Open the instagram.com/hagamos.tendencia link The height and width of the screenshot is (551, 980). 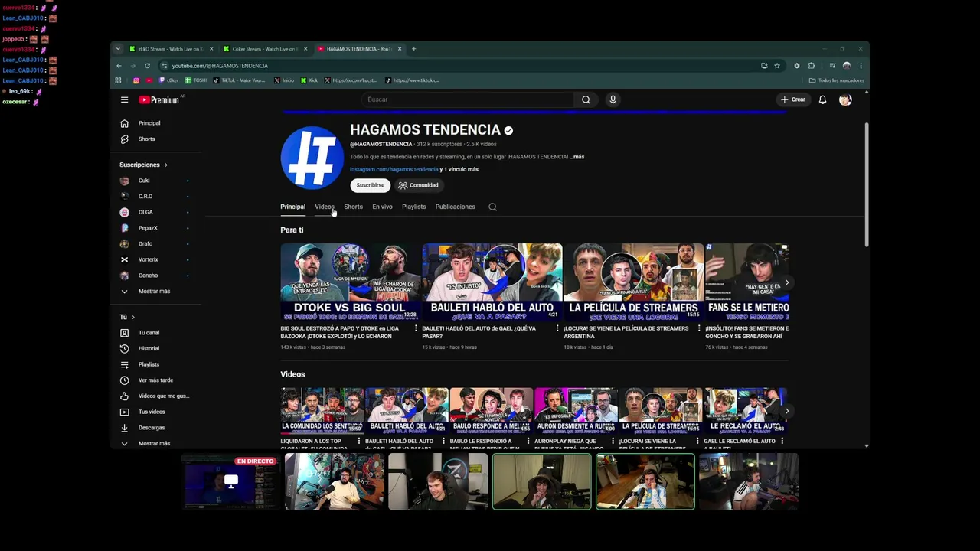[x=394, y=169]
